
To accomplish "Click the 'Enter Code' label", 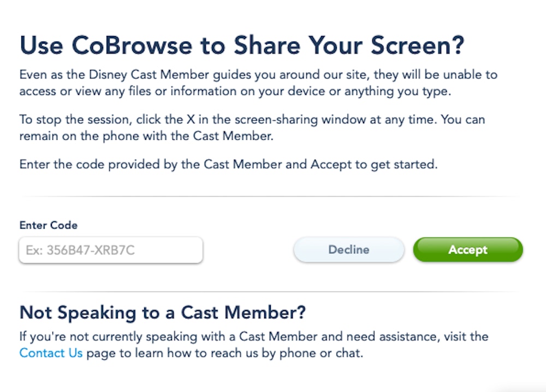I will coord(49,225).
